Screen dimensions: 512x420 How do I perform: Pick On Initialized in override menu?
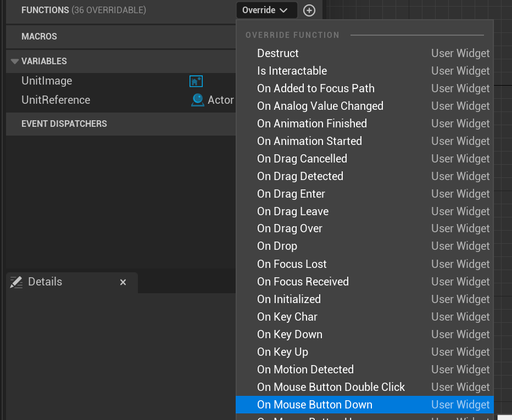click(289, 299)
